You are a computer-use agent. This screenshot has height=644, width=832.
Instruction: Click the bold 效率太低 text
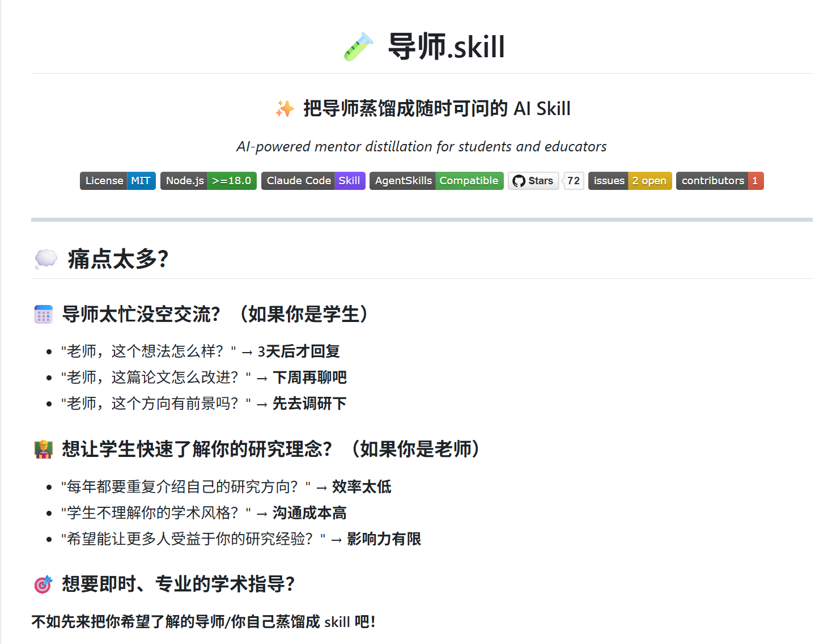click(x=361, y=486)
